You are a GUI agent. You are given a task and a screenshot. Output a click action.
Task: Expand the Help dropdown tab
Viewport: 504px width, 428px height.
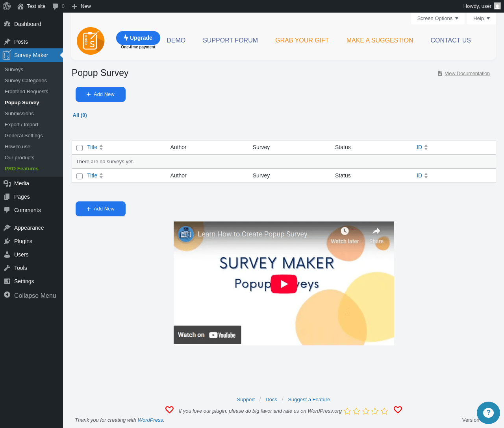(x=482, y=18)
